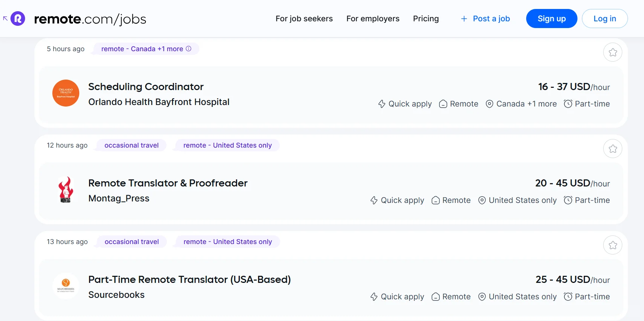This screenshot has width=644, height=321.
Task: Click clock icon in Sourcebooks job row
Action: [568, 297]
